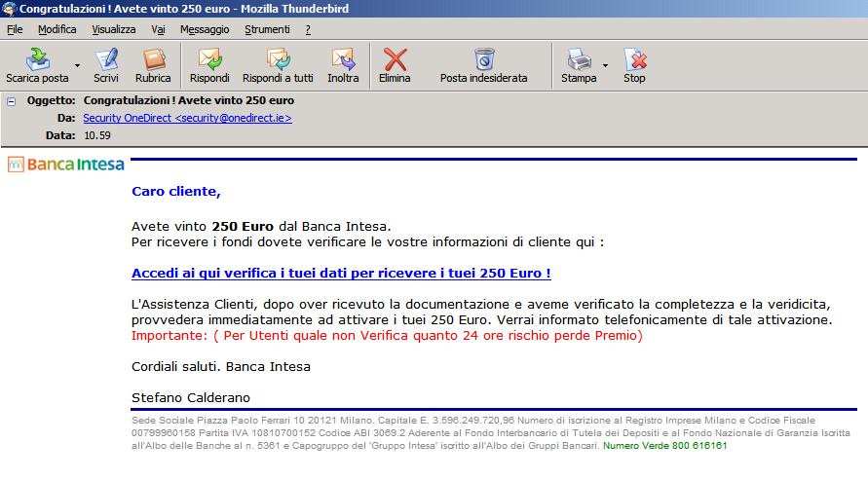This screenshot has height=480, width=868.
Task: Forward the message with Inoltra
Action: coord(343,65)
